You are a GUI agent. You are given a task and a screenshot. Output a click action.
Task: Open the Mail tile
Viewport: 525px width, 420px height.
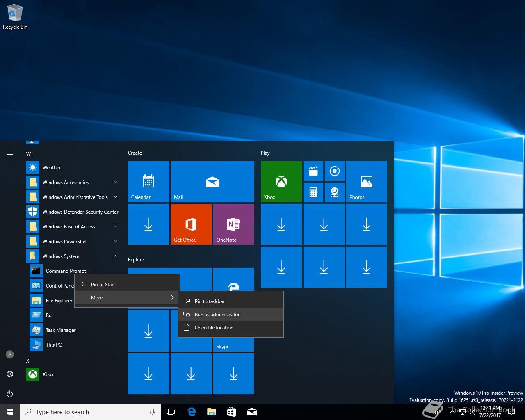(212, 182)
